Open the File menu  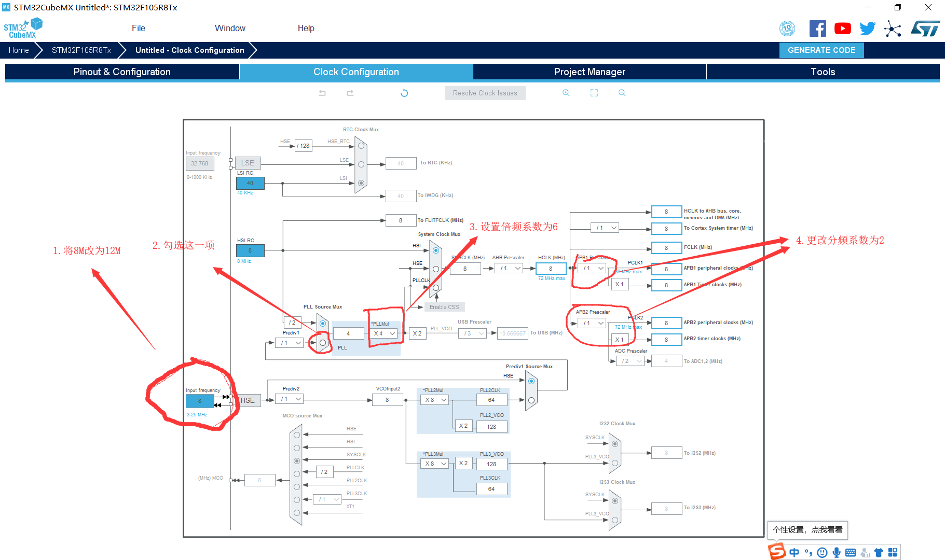click(139, 28)
